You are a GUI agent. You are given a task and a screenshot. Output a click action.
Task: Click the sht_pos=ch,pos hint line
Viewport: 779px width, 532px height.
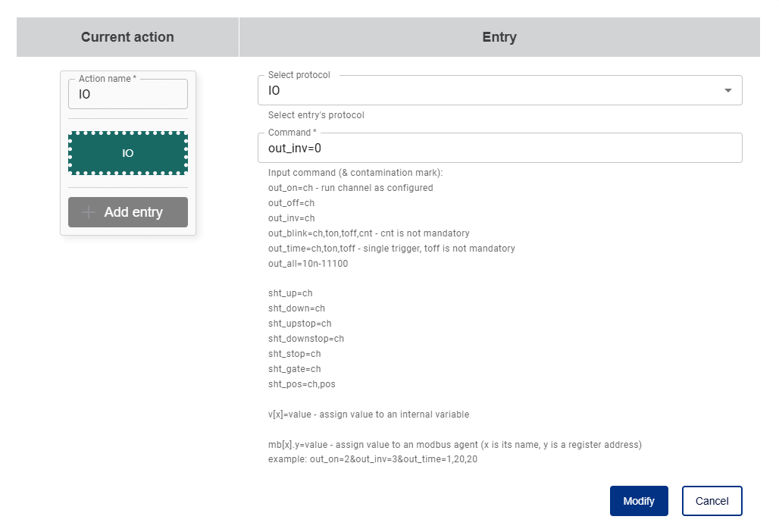(x=302, y=384)
